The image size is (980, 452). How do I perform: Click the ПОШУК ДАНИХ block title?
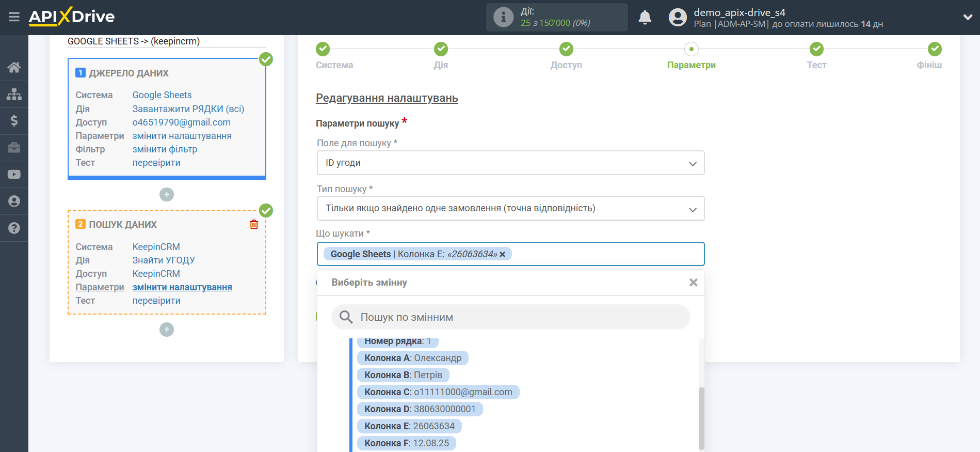tap(123, 225)
